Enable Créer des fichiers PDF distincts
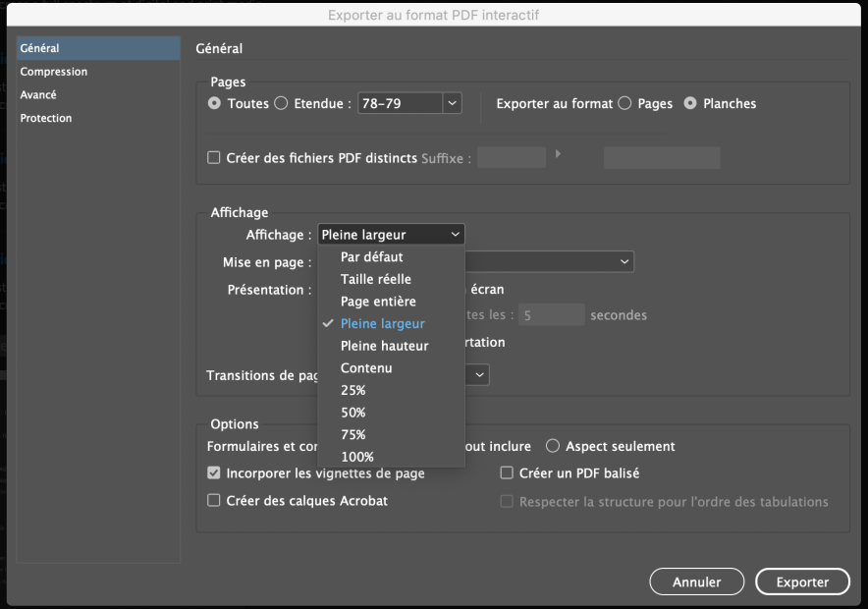Screen dimensions: 868x609 coord(214,157)
